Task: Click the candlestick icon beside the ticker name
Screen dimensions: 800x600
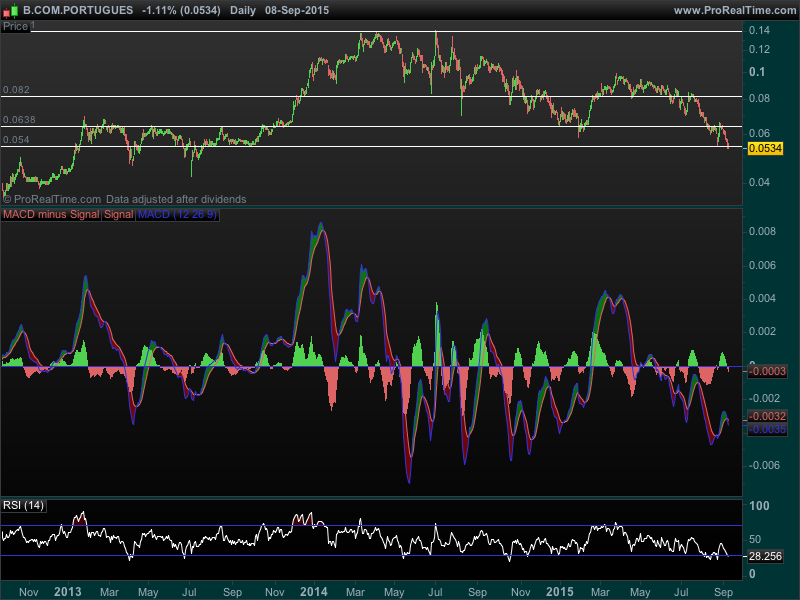Action: [10, 9]
